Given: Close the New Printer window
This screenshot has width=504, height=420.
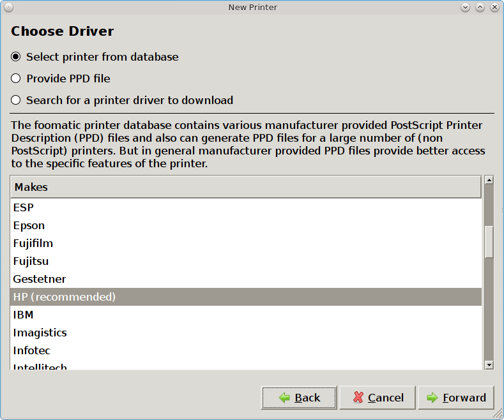Looking at the screenshot, I should coord(494,7).
